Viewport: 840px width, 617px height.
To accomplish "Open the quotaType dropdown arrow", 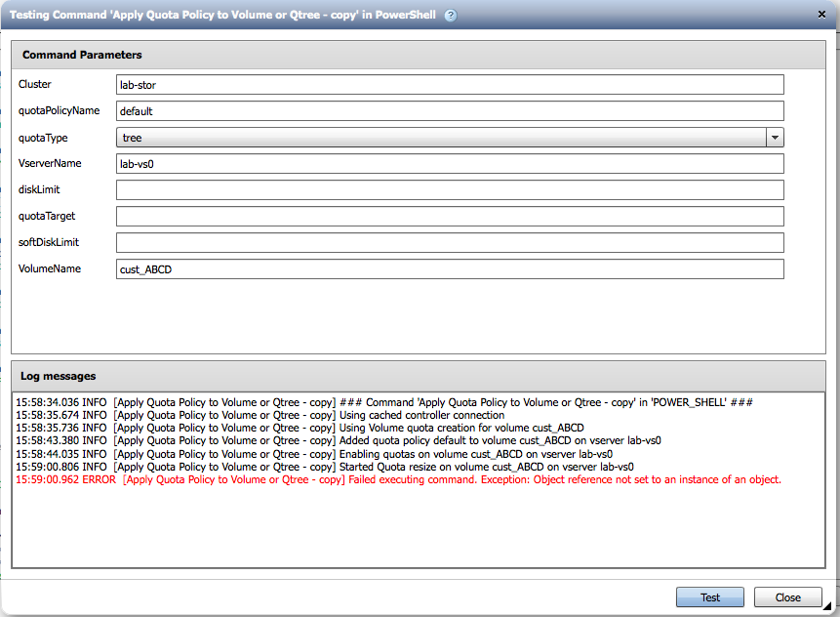I will 775,138.
